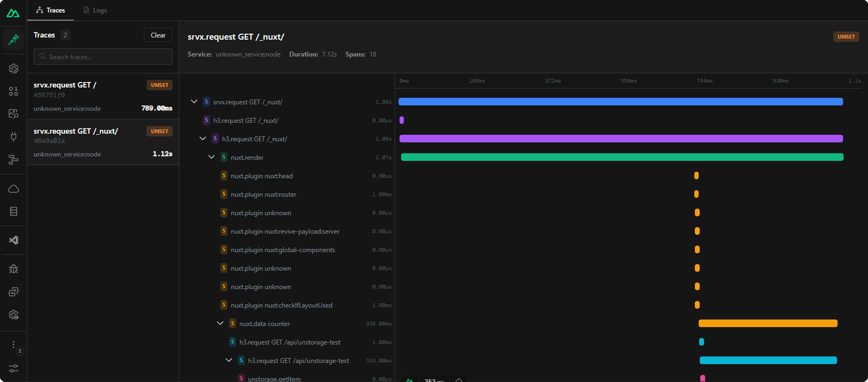Select the srvx.request GET / trace 458751f0
This screenshot has height=382, width=868.
click(x=103, y=96)
